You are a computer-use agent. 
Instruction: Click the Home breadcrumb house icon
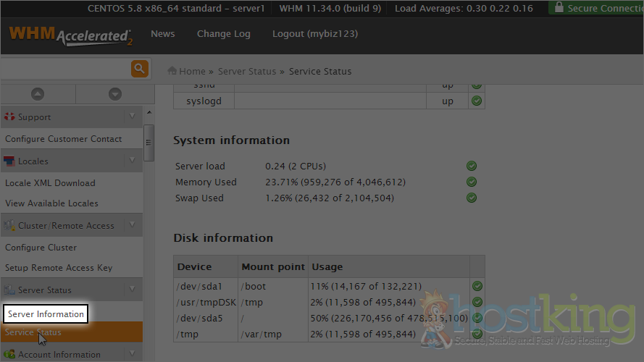(172, 71)
